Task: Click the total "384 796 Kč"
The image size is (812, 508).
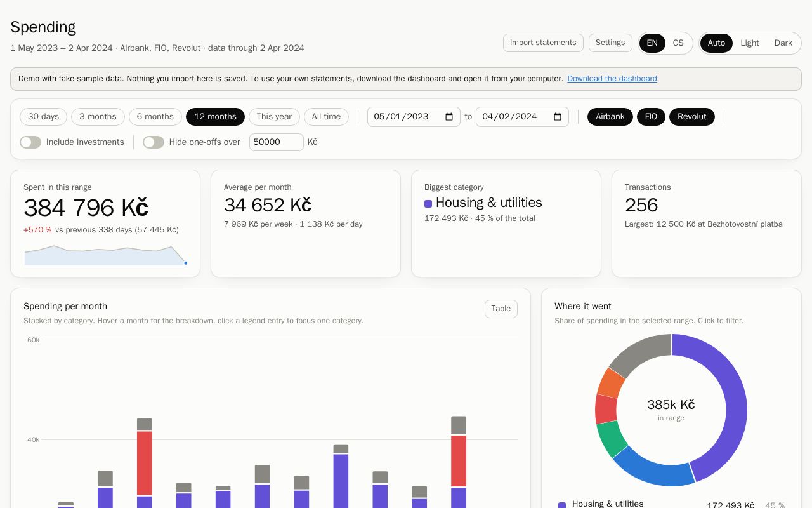Action: point(86,208)
